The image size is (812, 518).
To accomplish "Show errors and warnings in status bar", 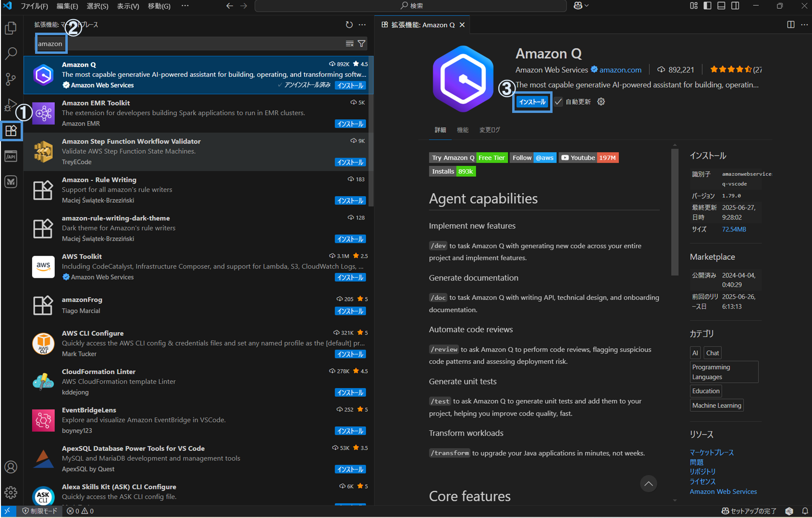I will 80,511.
